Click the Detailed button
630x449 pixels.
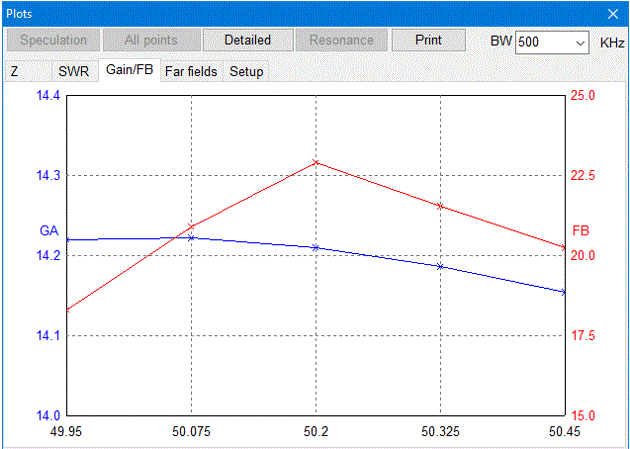click(x=247, y=40)
